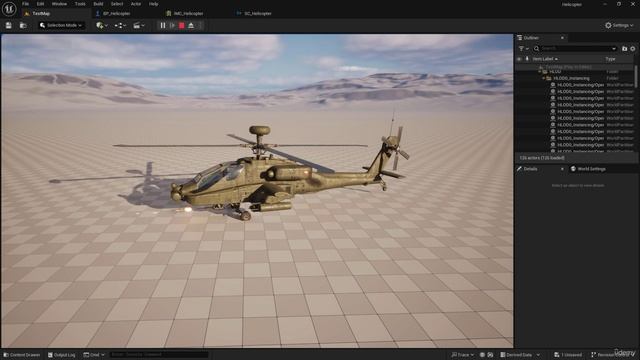640x360 pixels.
Task: Click the Revision Control button
Action: click(x=612, y=355)
